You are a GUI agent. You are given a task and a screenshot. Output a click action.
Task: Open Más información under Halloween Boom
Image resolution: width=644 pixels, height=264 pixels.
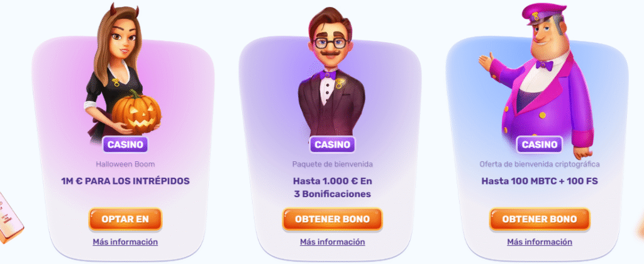[x=125, y=242]
